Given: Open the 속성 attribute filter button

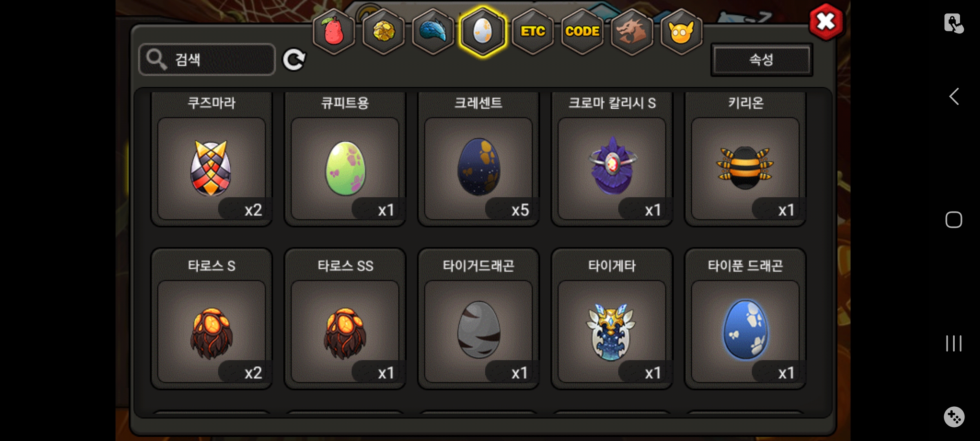Looking at the screenshot, I should click(762, 60).
